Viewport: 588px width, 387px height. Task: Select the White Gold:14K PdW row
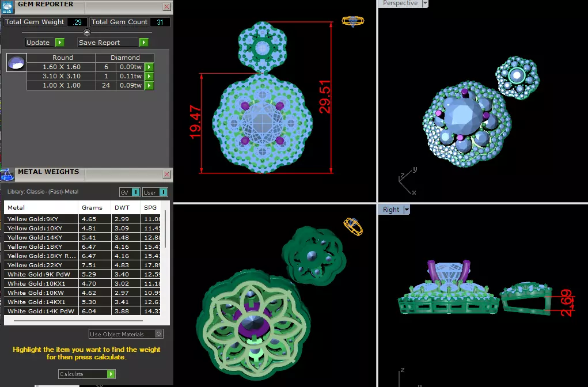82,311
